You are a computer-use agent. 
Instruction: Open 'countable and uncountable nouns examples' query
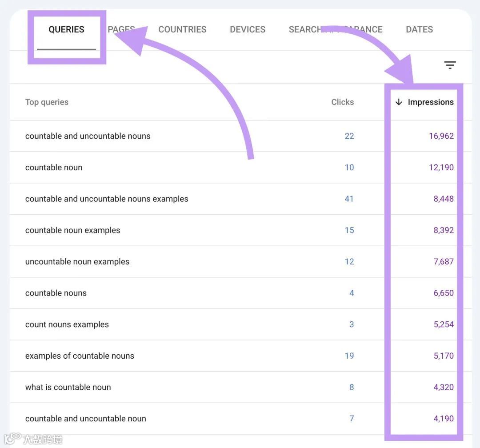pyautogui.click(x=107, y=199)
